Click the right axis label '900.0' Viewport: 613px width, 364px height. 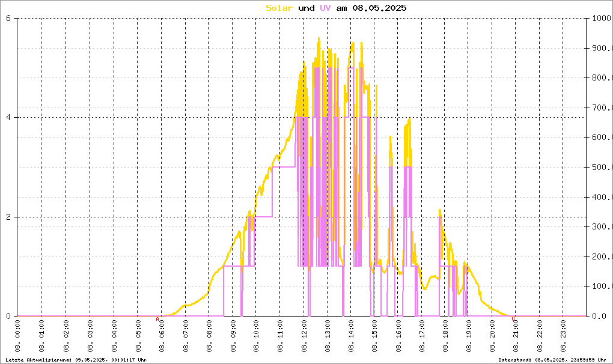(602, 48)
